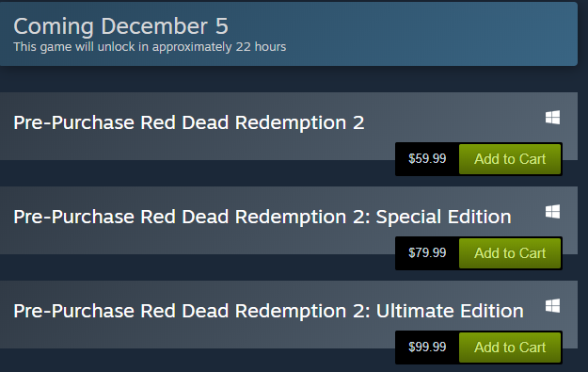Click Windows platform icon for standard Red Dead Redemption 2
The width and height of the screenshot is (588, 372).
[552, 118]
